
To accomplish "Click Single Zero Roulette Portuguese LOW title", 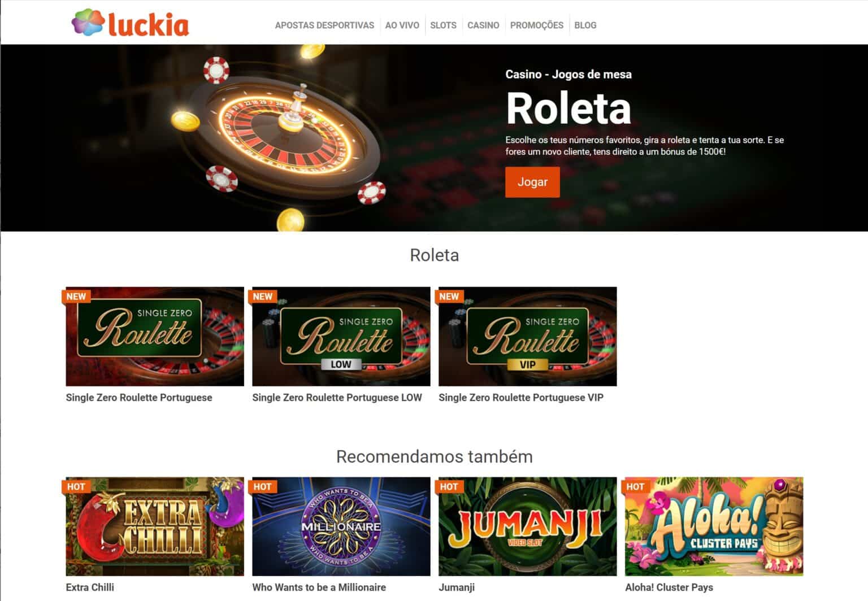I will click(x=337, y=398).
